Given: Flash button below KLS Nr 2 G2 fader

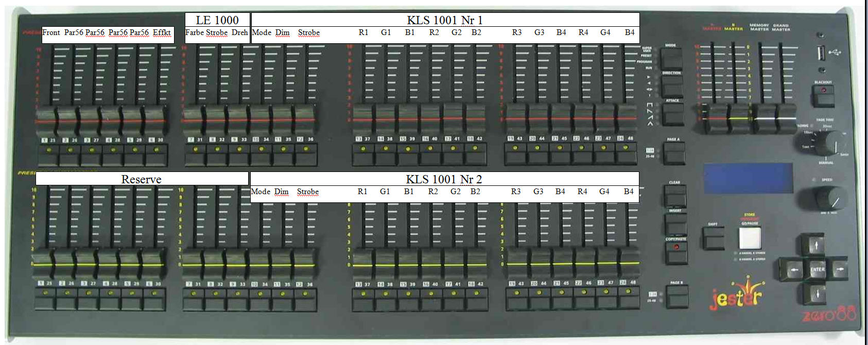Looking at the screenshot, I should pyautogui.click(x=454, y=300).
